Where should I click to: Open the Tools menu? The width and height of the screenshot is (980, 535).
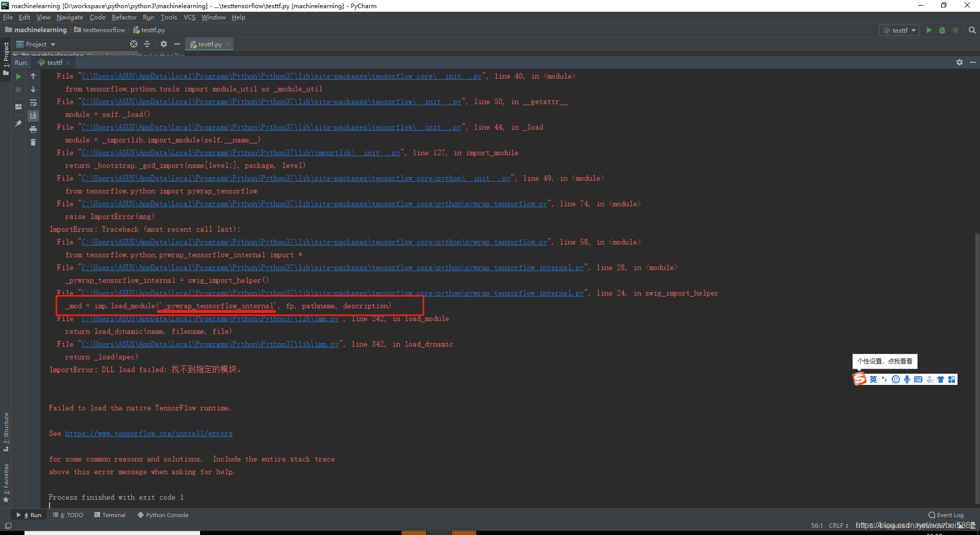pyautogui.click(x=168, y=17)
